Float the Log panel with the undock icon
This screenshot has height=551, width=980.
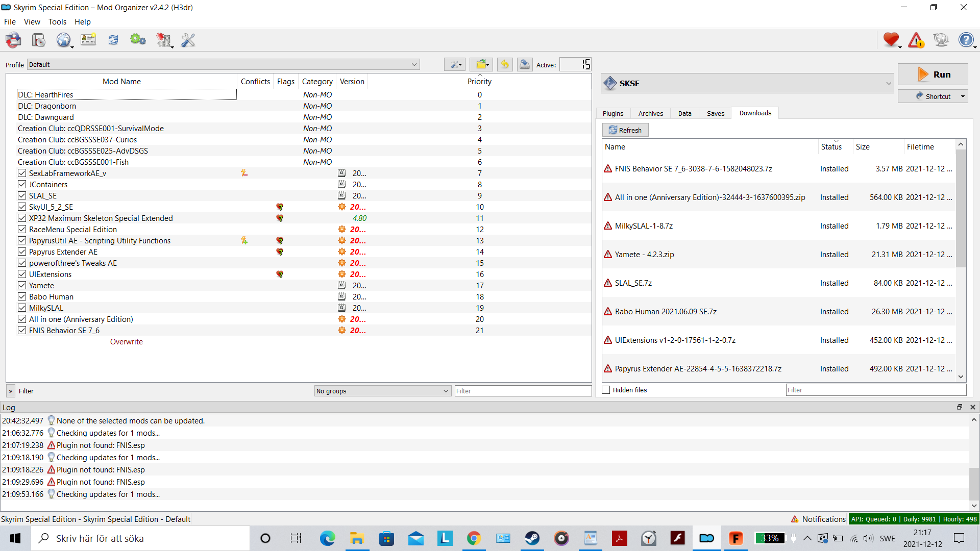click(x=960, y=407)
